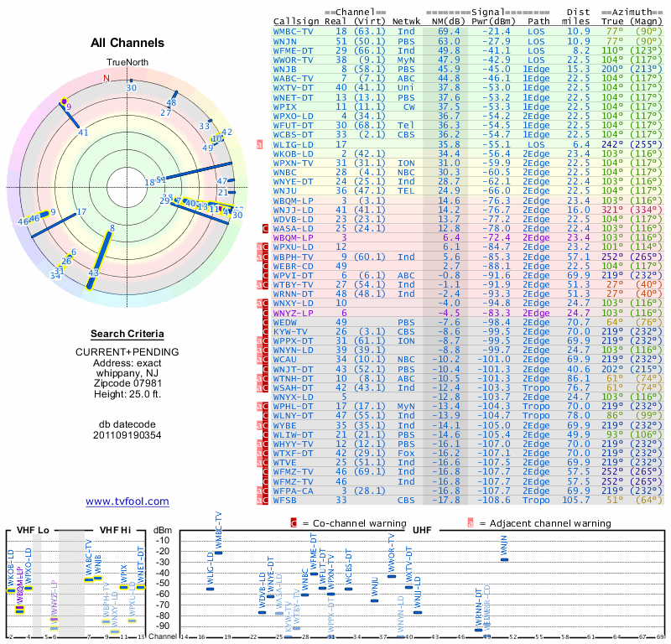
Task: Click the co-channel warning icon beside WASA-LD
Action: (x=265, y=228)
